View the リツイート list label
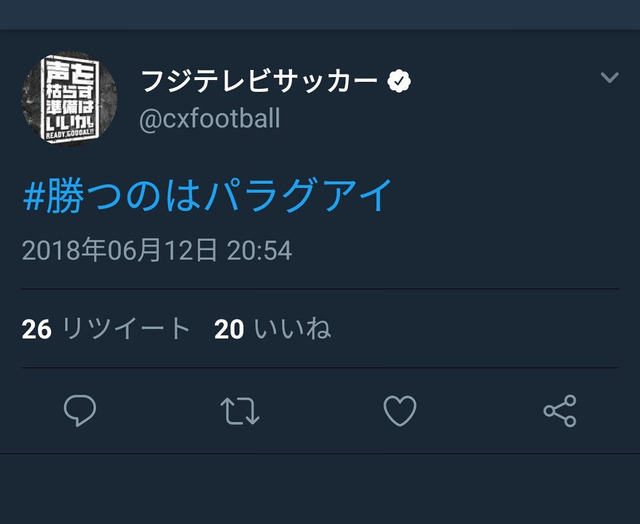 pos(126,329)
